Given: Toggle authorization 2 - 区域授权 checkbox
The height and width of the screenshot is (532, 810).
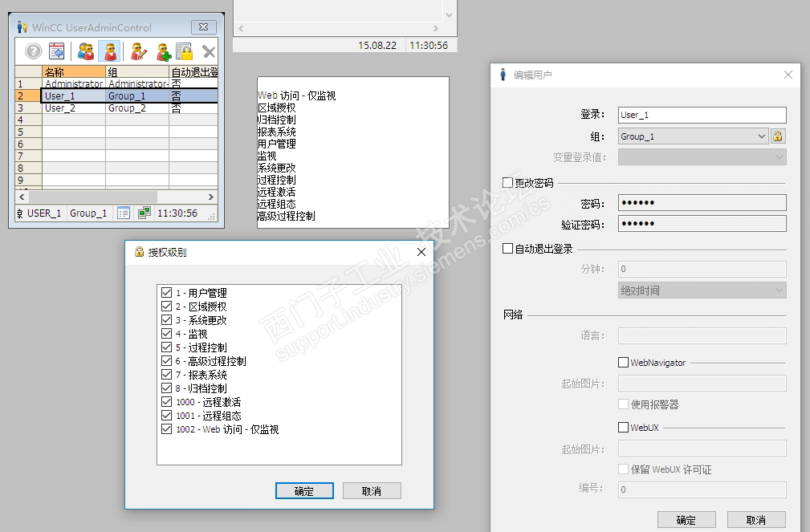Looking at the screenshot, I should click(166, 306).
